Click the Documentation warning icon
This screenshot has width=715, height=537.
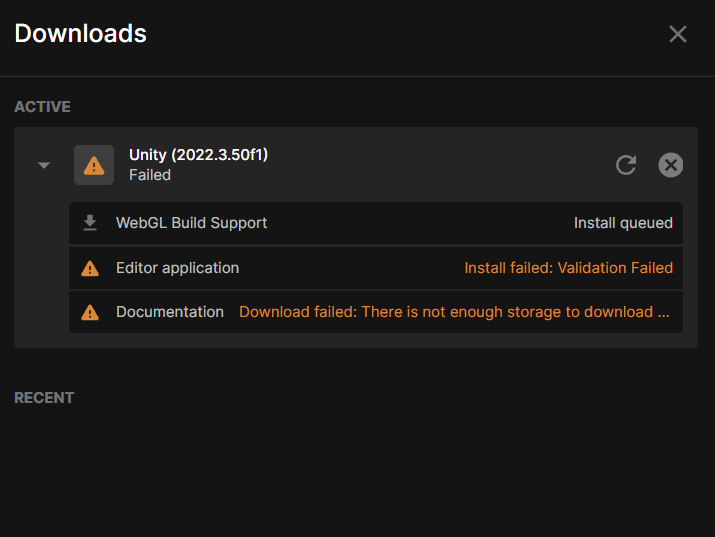tap(90, 312)
